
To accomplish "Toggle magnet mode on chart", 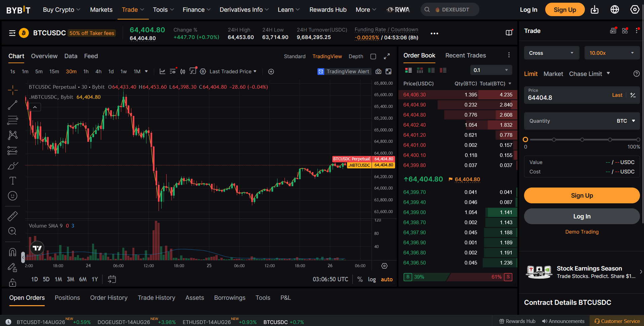I will 13,252.
